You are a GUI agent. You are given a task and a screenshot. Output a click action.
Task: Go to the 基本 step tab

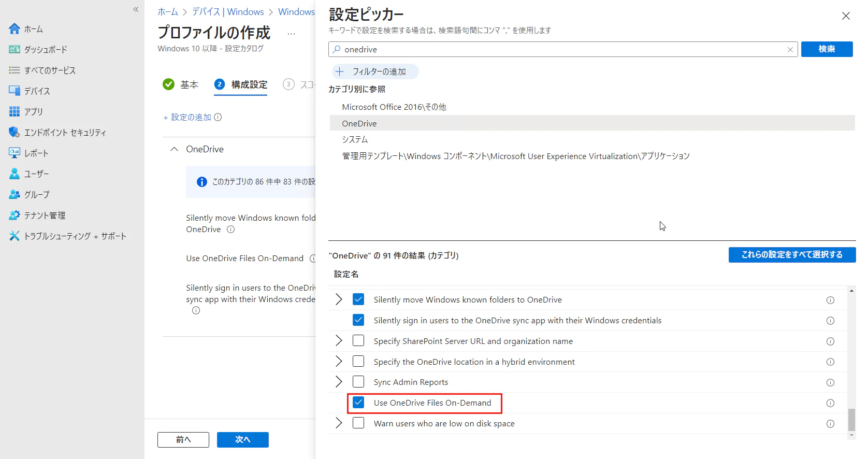click(x=181, y=84)
